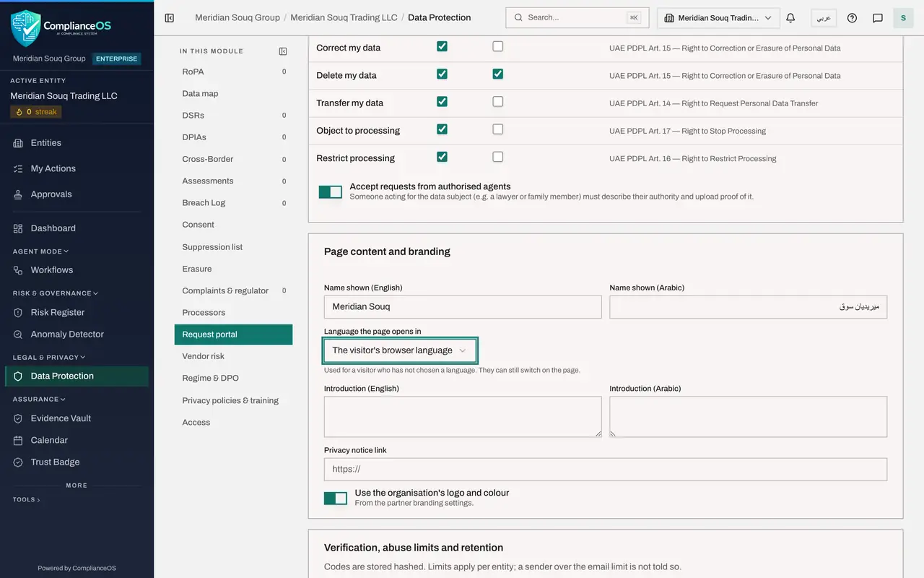Collapse the Agent Mode section
The height and width of the screenshot is (578, 924).
click(x=41, y=251)
